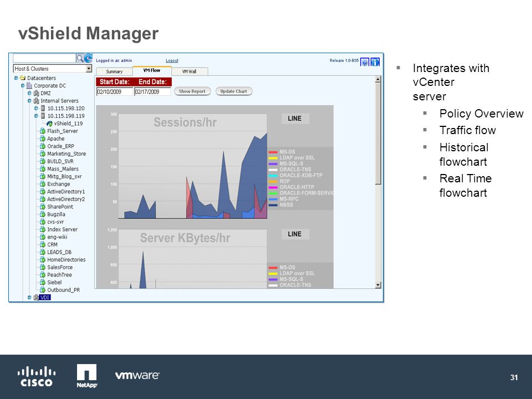Select the VM Flow tab
Screen dimensions: 532x399
[152, 70]
